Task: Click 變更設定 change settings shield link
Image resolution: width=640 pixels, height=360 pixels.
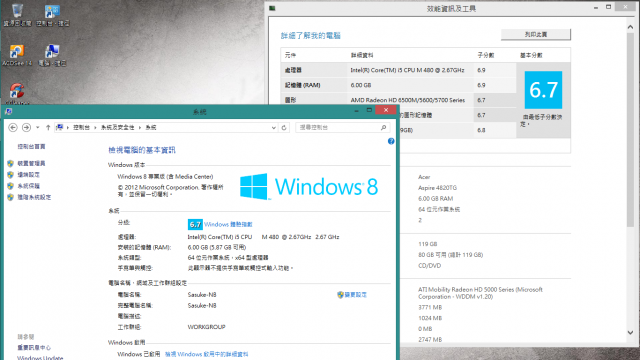Action: click(x=356, y=295)
